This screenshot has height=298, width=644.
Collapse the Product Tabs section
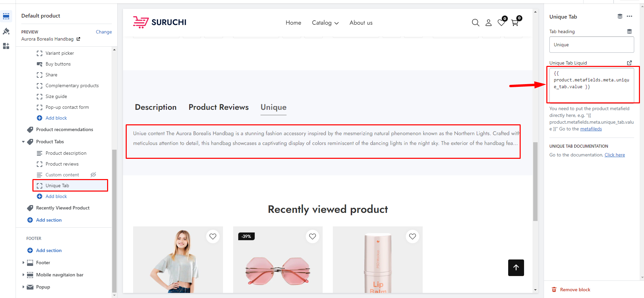[23, 142]
